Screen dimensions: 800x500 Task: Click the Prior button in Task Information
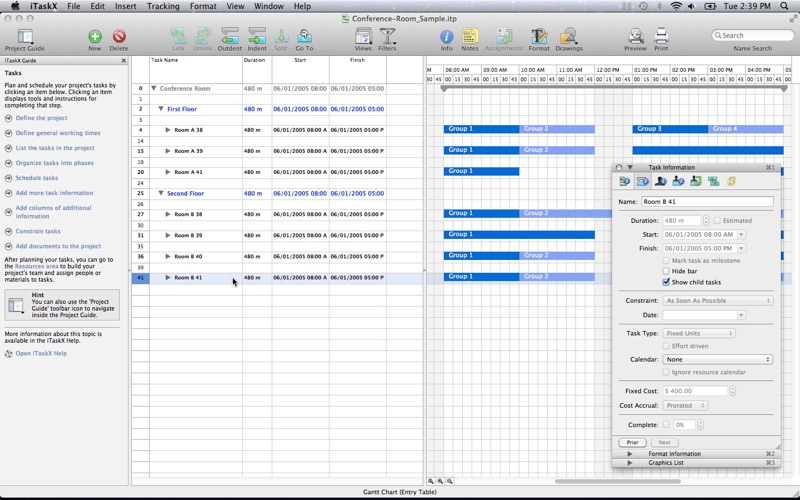[x=632, y=442]
